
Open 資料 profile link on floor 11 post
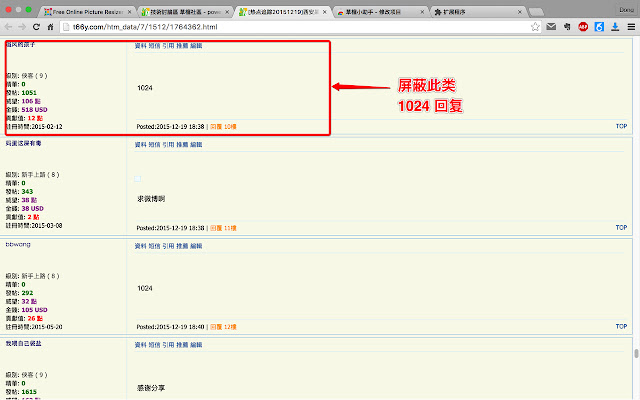click(x=140, y=144)
